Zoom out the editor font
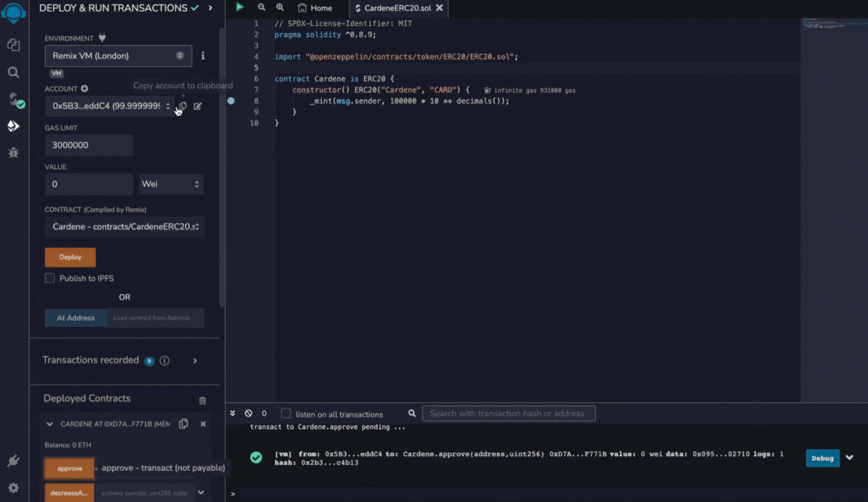 (x=261, y=7)
